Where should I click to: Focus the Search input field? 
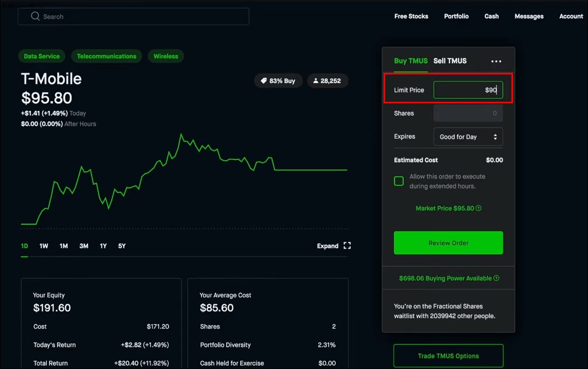click(x=133, y=17)
